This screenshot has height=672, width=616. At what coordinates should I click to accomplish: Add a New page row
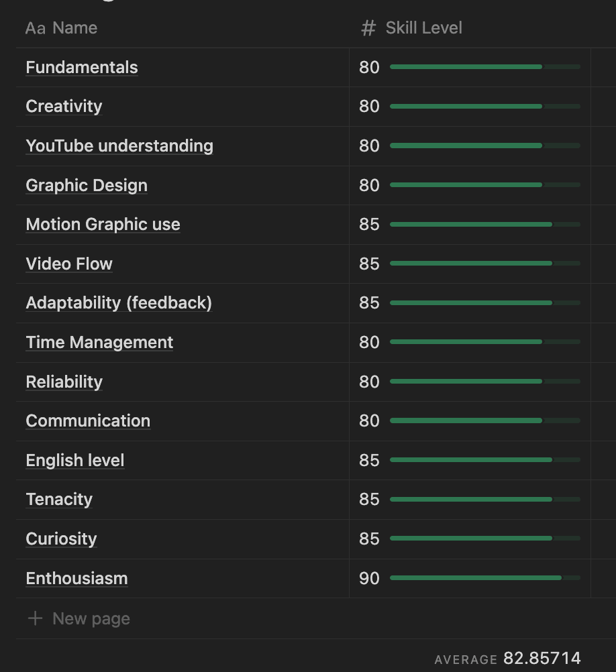pos(79,618)
